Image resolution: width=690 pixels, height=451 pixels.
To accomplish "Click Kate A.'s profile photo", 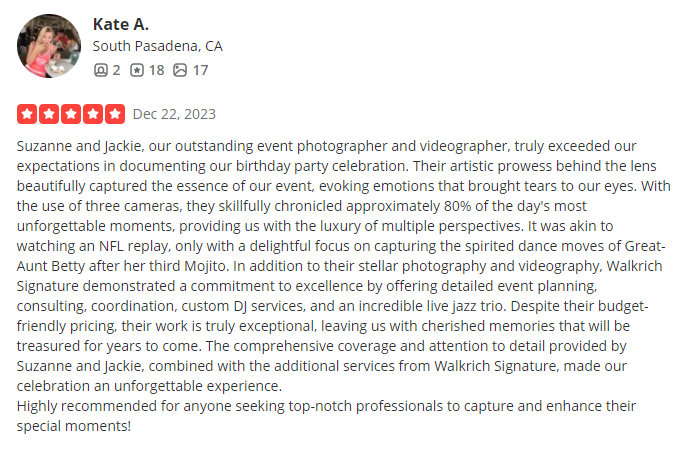I will coord(49,46).
